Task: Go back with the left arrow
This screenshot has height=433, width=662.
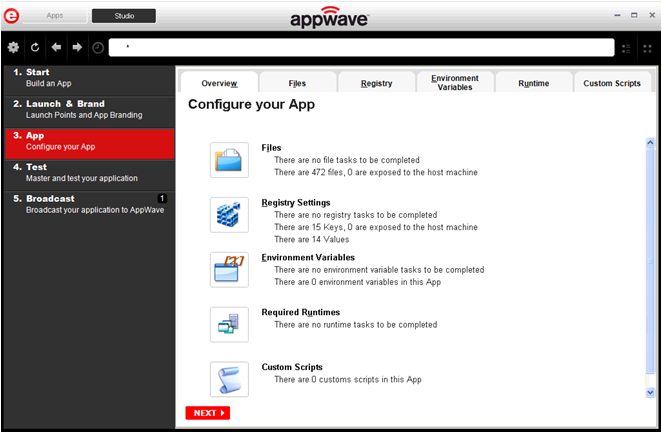Action: click(x=56, y=47)
